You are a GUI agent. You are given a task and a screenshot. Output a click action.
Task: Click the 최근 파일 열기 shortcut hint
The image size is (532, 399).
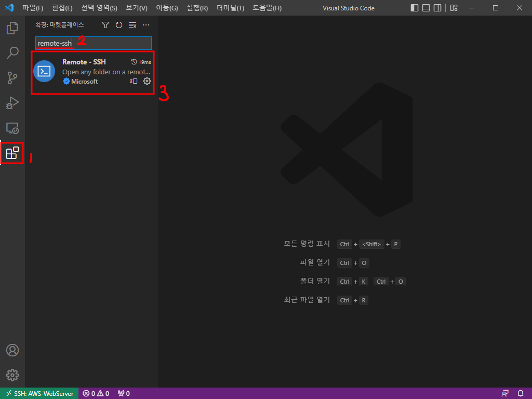[x=326, y=300]
